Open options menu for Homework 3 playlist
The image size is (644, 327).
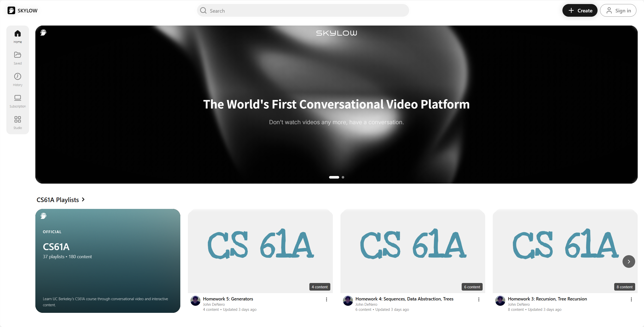click(631, 299)
